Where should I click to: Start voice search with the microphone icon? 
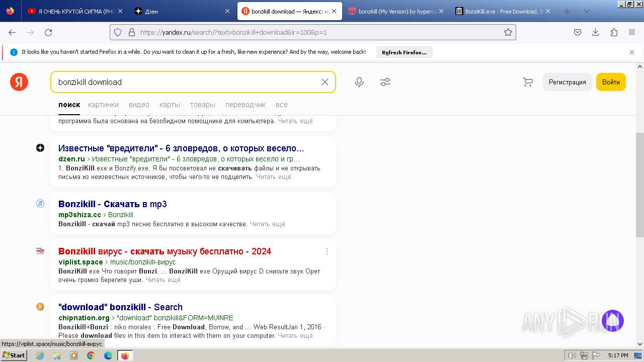[x=359, y=82]
